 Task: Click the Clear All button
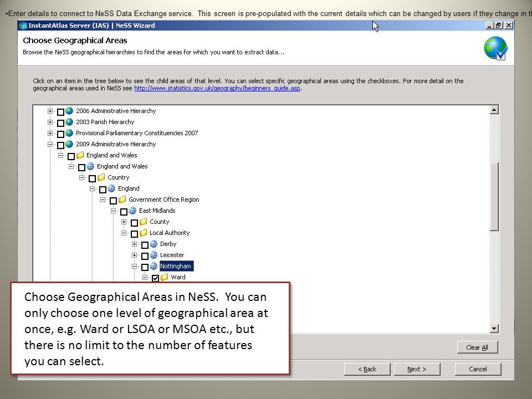477,347
